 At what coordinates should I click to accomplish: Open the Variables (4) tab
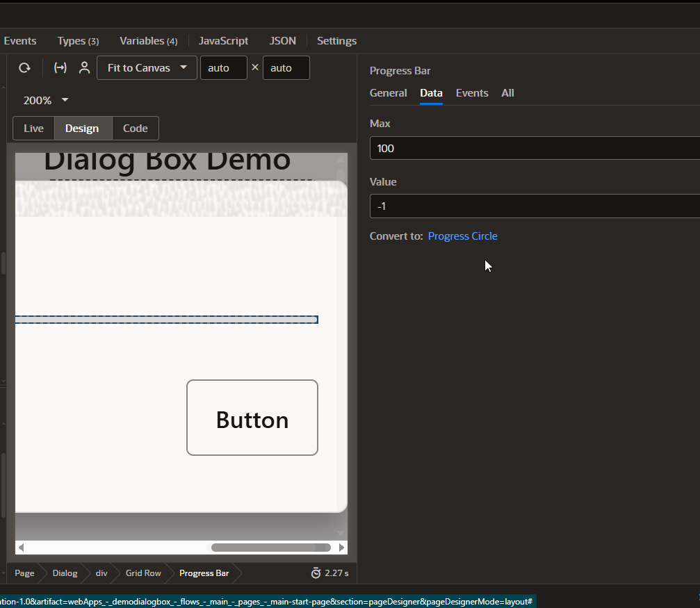149,41
